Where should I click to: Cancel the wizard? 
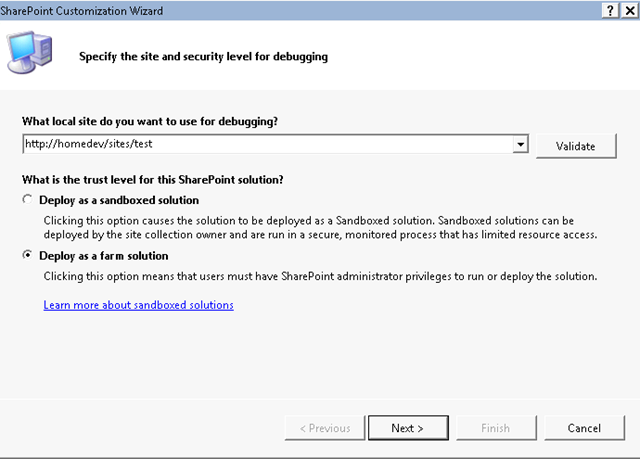pos(584,428)
